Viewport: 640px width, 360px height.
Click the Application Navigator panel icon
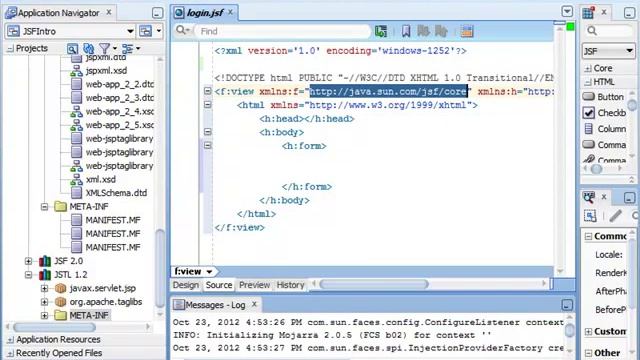click(x=11, y=13)
